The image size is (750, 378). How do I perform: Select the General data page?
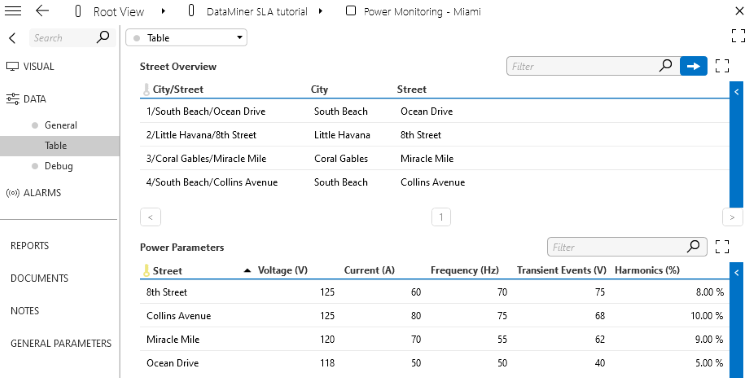pos(61,125)
